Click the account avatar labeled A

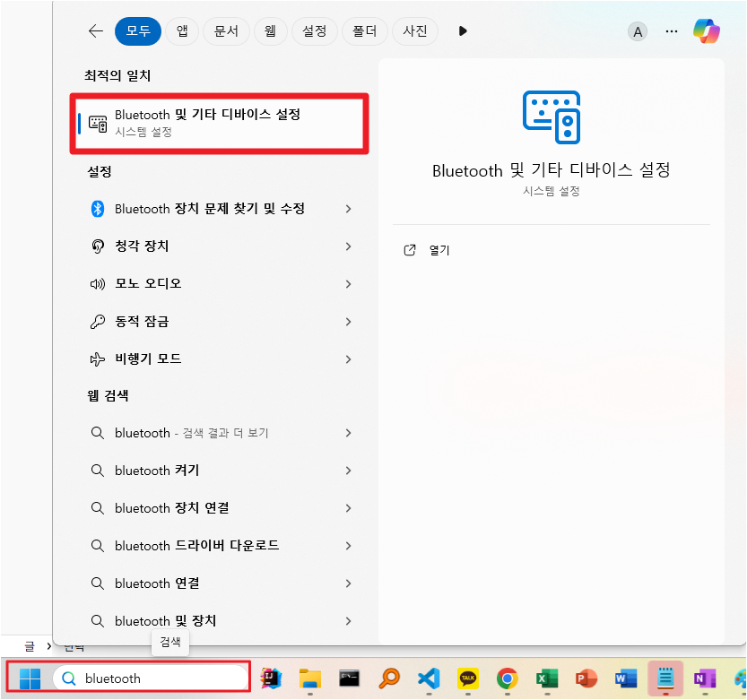click(x=638, y=31)
